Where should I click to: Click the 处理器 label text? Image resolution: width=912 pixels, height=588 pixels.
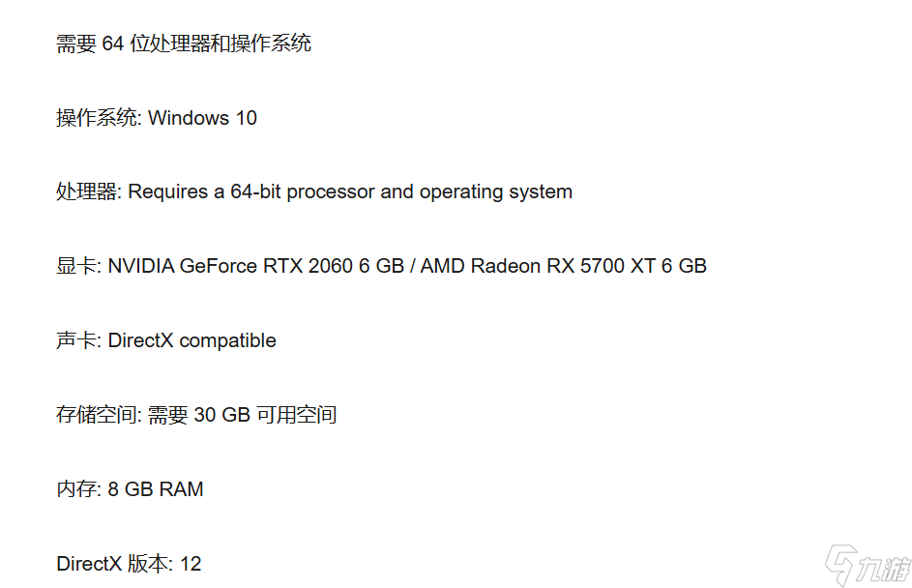pyautogui.click(x=86, y=191)
